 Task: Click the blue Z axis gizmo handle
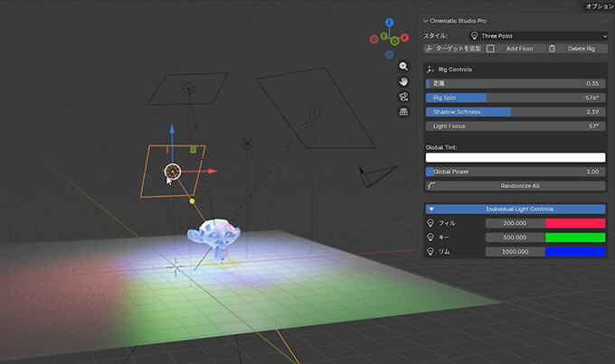[x=389, y=22]
